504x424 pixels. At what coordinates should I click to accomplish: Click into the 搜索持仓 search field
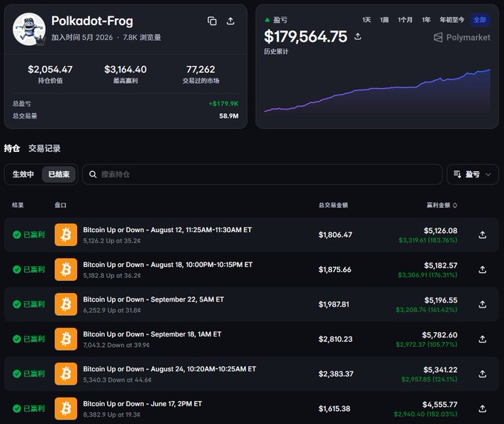[x=262, y=174]
